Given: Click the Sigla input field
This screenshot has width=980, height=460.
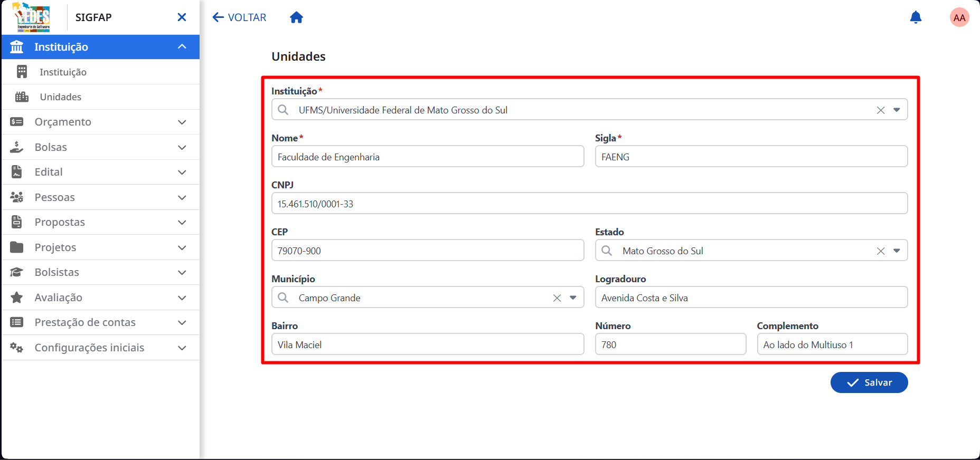Looking at the screenshot, I should [751, 157].
